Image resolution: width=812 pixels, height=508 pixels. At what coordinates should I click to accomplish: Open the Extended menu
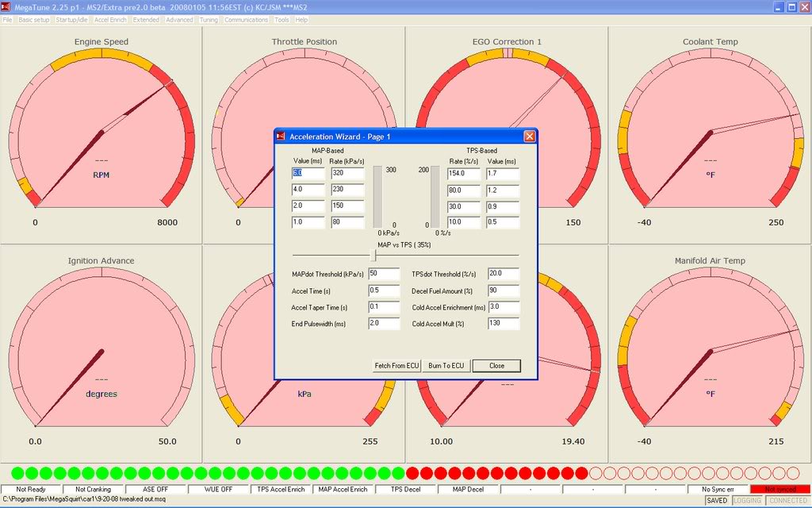(146, 20)
